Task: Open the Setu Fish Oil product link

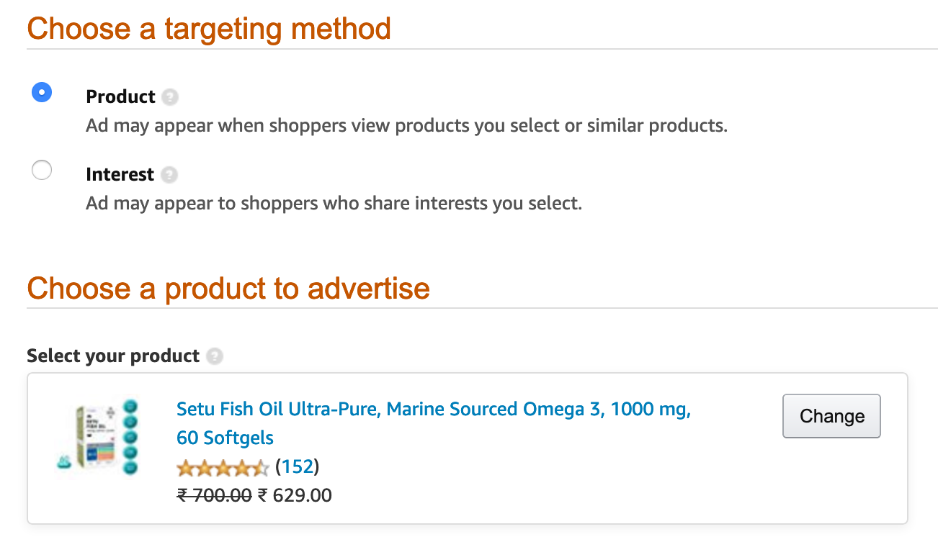Action: 432,409
